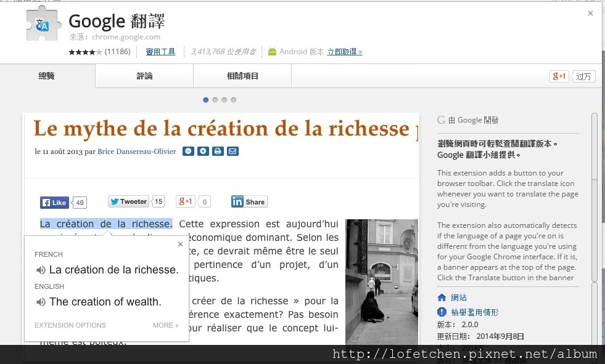Click the ENGLISH language label in popup
Screen dimensions: 605x364
pyautogui.click(x=49, y=286)
